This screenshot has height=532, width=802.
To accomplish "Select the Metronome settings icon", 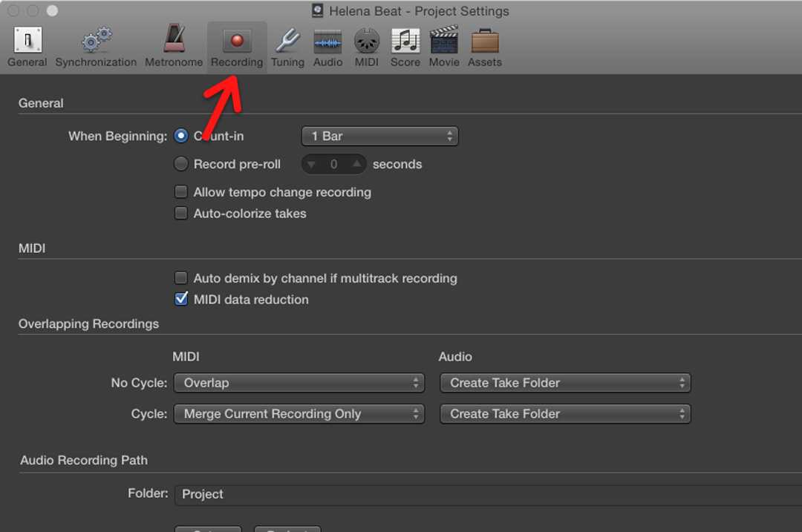I will coord(174,42).
